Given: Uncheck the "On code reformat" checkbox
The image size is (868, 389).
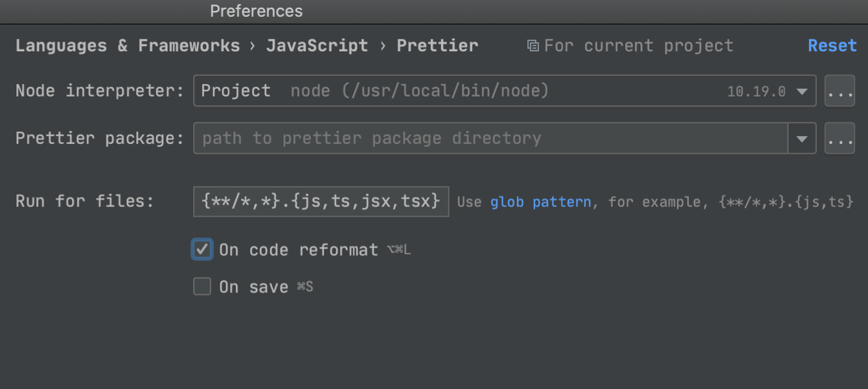Looking at the screenshot, I should pyautogui.click(x=202, y=250).
